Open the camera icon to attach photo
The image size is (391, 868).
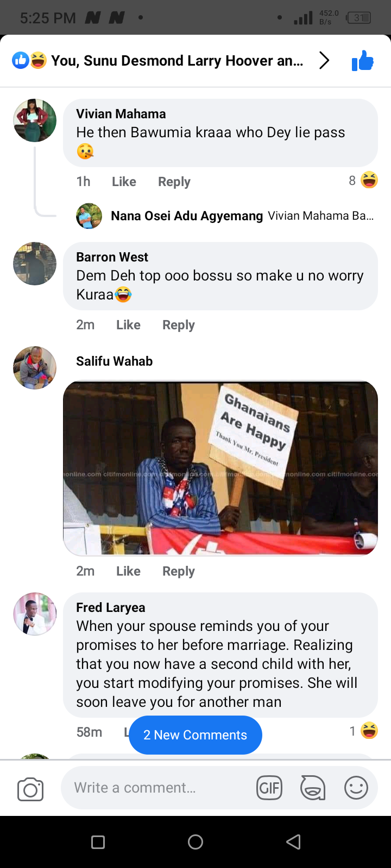coord(30,789)
